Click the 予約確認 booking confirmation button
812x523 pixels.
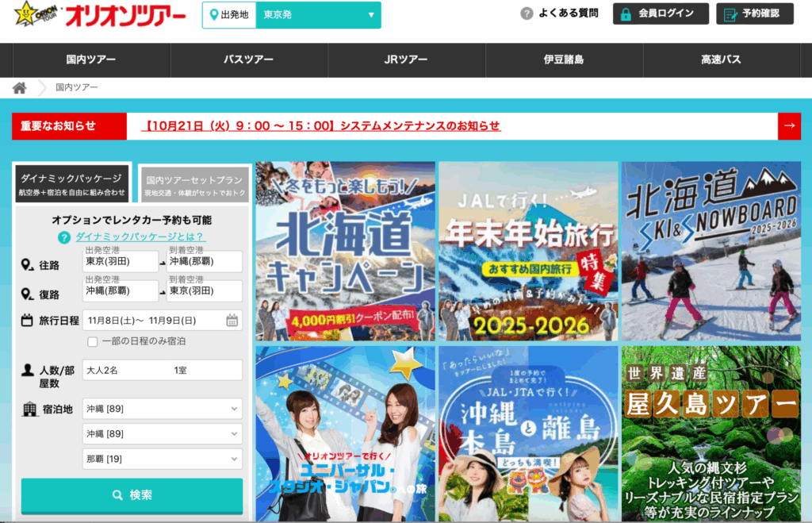(x=754, y=13)
